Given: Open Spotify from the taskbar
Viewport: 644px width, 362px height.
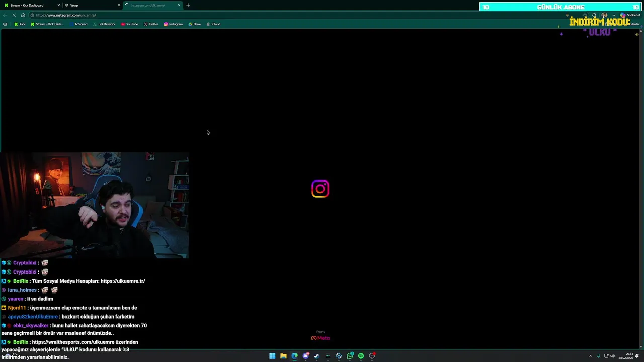Looking at the screenshot, I should [361, 356].
